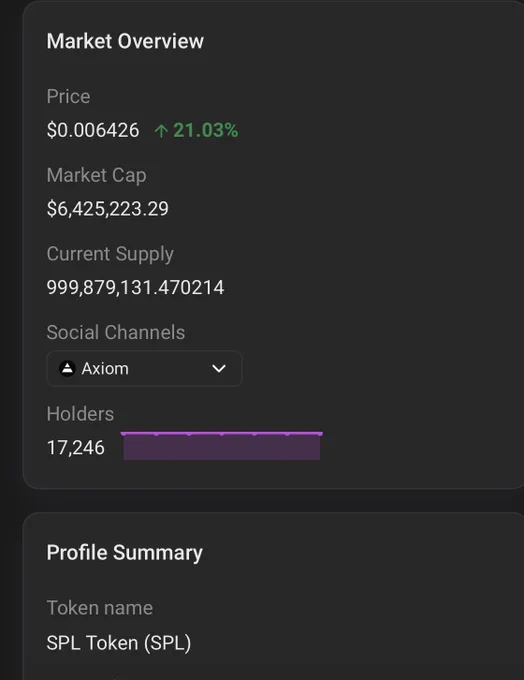Click the Social Channels label
The width and height of the screenshot is (524, 680).
tap(116, 332)
